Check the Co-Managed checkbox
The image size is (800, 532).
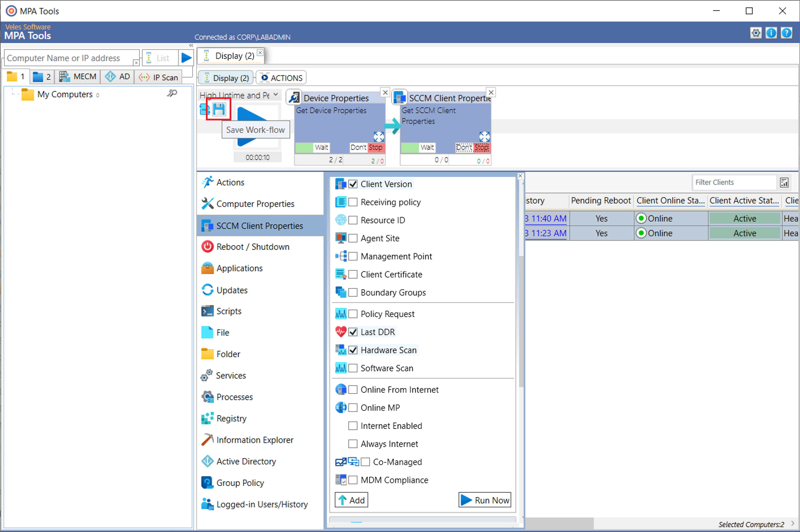(365, 462)
